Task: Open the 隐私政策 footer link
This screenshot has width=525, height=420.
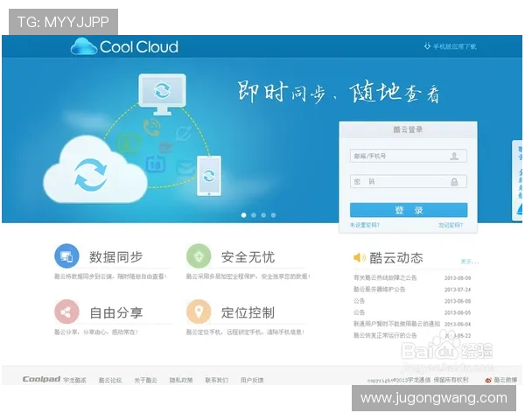Action: coord(181,380)
